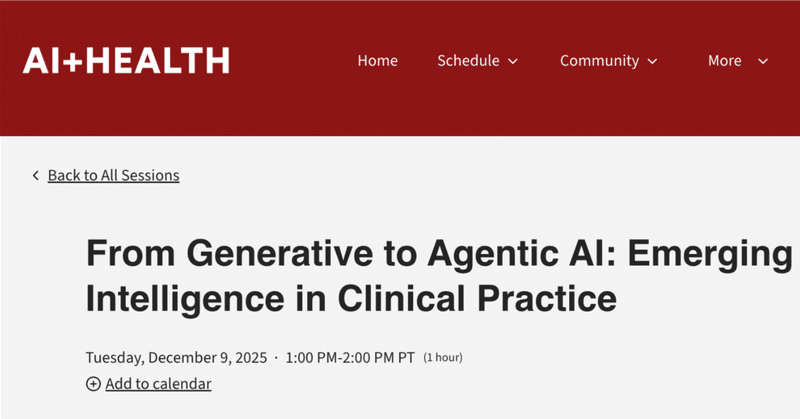The image size is (800, 419).
Task: Click the back arrow before Back to All Sessions
Action: [x=36, y=176]
